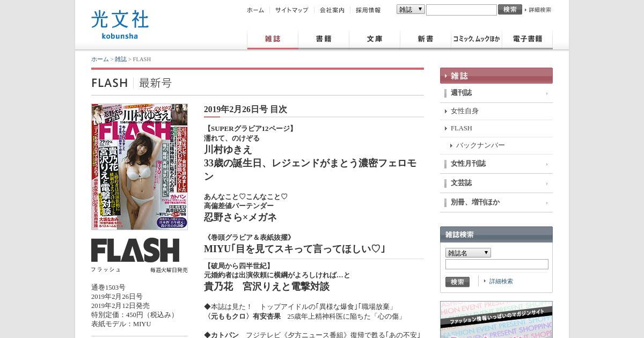This screenshot has width=644, height=338.
Task: Focus the header search text field
Action: (x=462, y=10)
